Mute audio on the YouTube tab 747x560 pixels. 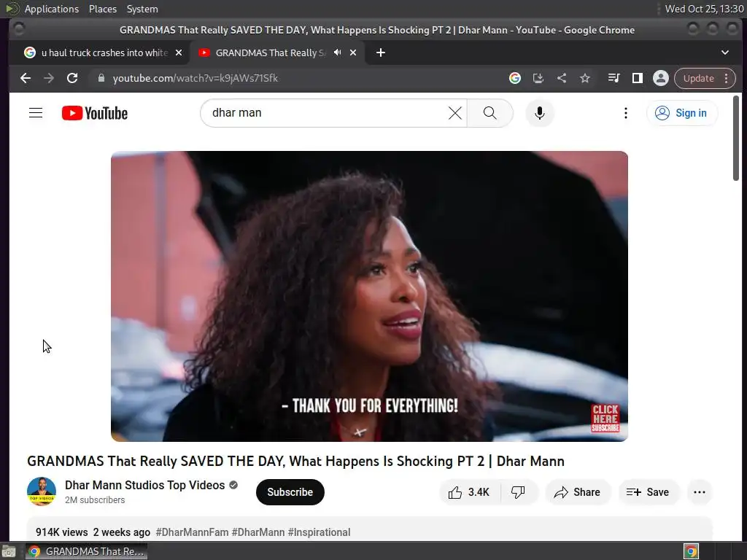(x=337, y=52)
